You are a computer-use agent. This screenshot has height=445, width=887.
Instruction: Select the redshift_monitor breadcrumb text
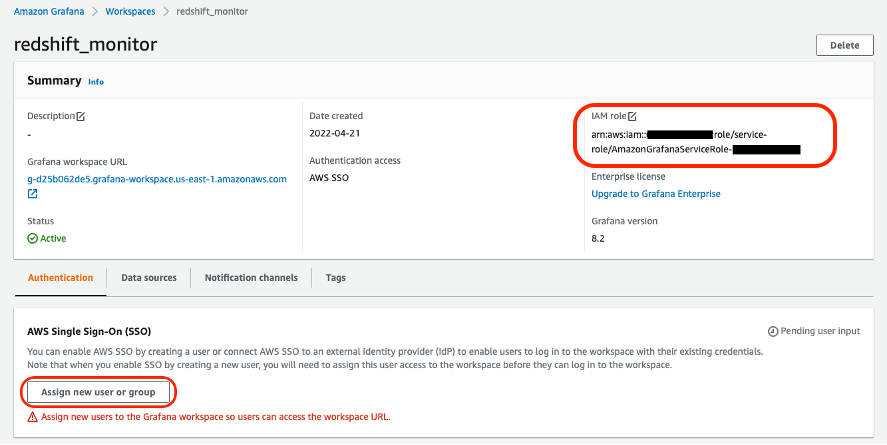(212, 11)
